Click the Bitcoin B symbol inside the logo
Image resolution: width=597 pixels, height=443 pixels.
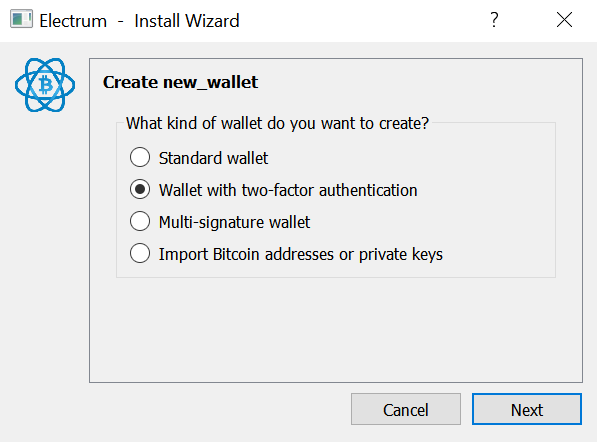(x=46, y=84)
